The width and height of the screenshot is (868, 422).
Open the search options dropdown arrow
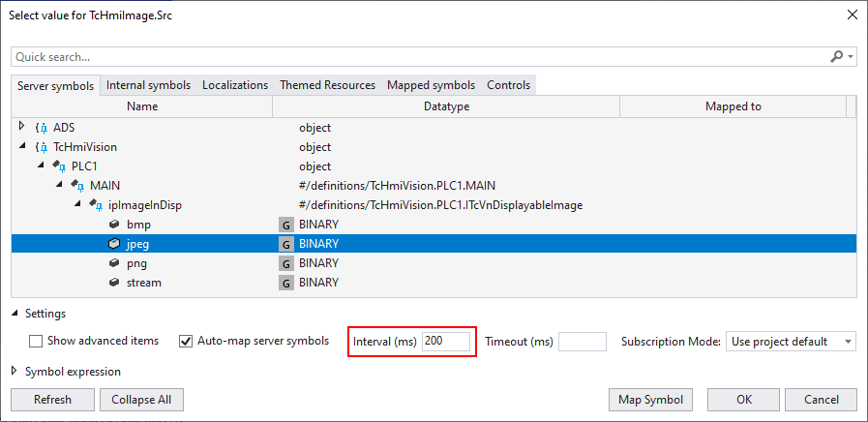click(x=851, y=57)
